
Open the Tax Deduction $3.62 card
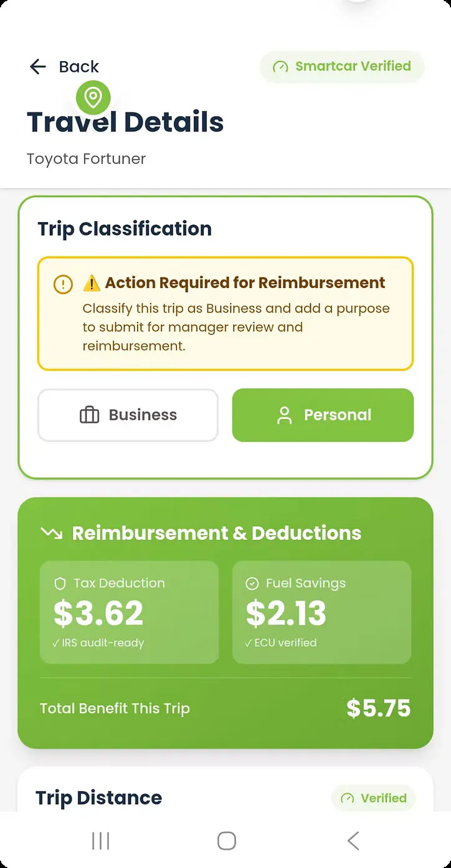(x=129, y=612)
